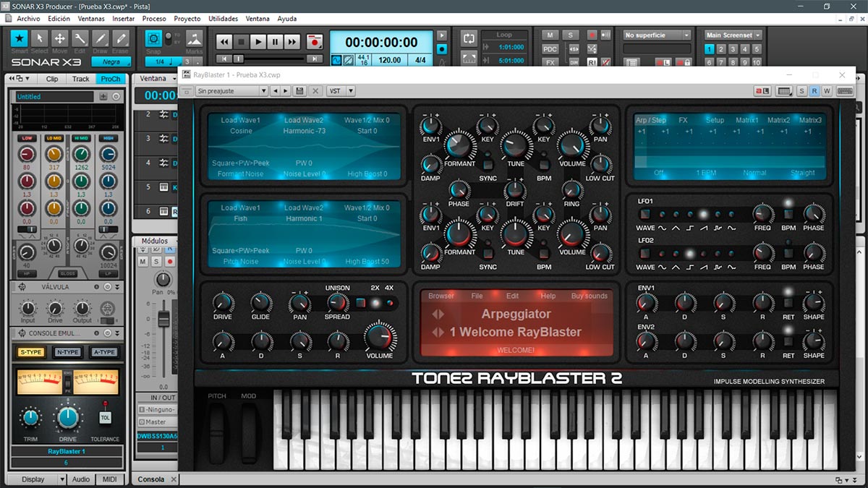Click the Arp / Step tab
This screenshot has width=868, height=488.
click(x=650, y=120)
